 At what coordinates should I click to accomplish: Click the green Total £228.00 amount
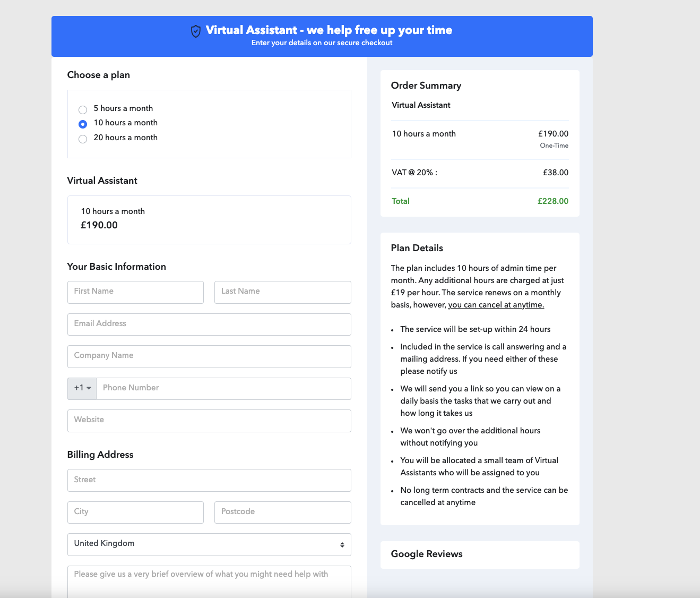coord(553,201)
